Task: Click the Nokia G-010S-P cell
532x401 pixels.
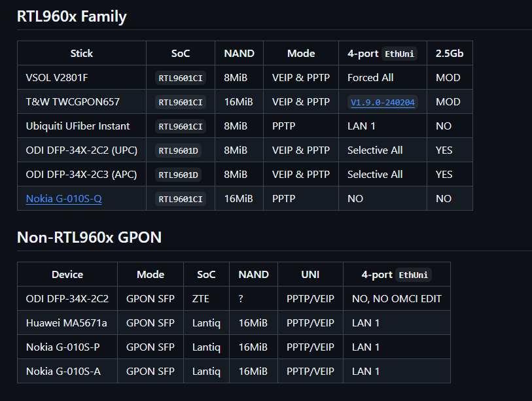Action: tap(67, 347)
